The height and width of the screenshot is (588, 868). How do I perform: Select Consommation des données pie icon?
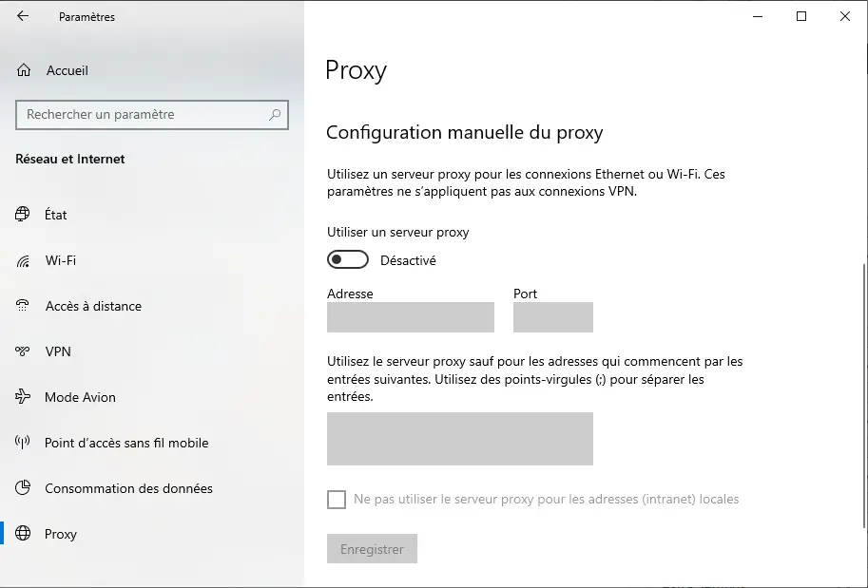[x=22, y=488]
